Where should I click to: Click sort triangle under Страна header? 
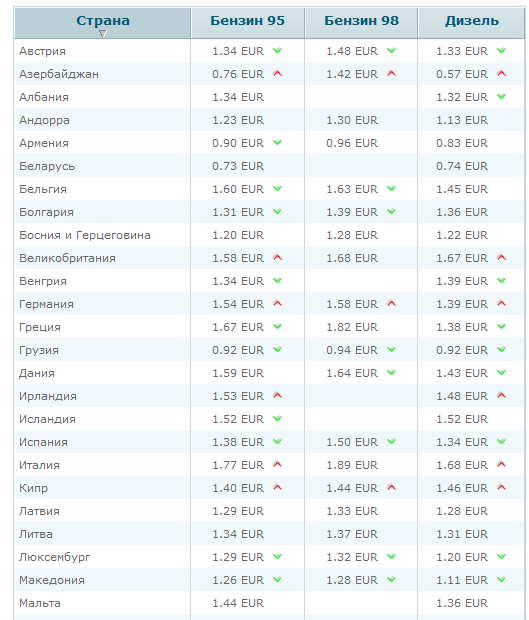pyautogui.click(x=103, y=34)
